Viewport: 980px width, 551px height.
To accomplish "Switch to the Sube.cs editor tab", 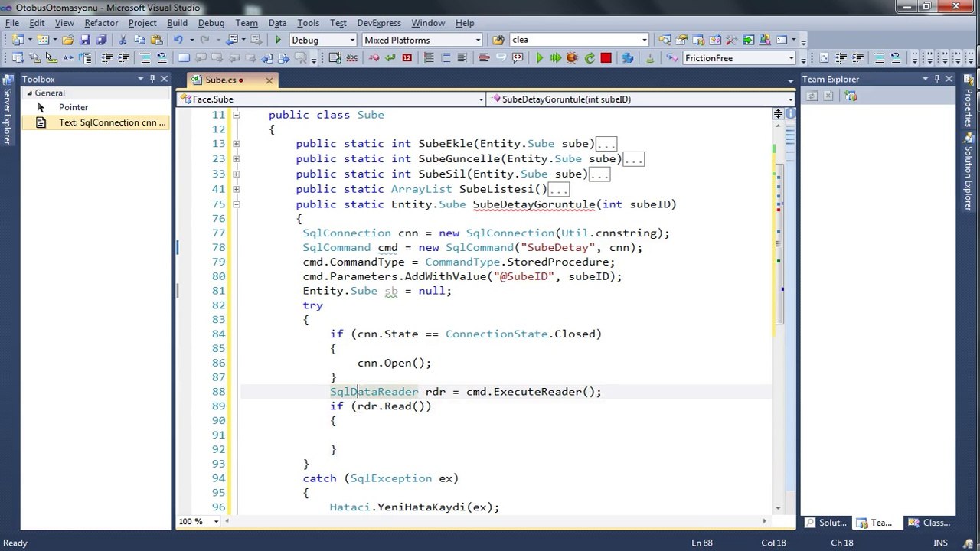I will 221,80.
